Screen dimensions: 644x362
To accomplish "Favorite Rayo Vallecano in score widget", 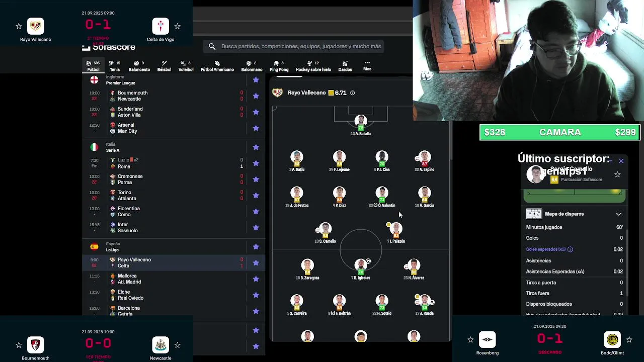I will 19,26.
